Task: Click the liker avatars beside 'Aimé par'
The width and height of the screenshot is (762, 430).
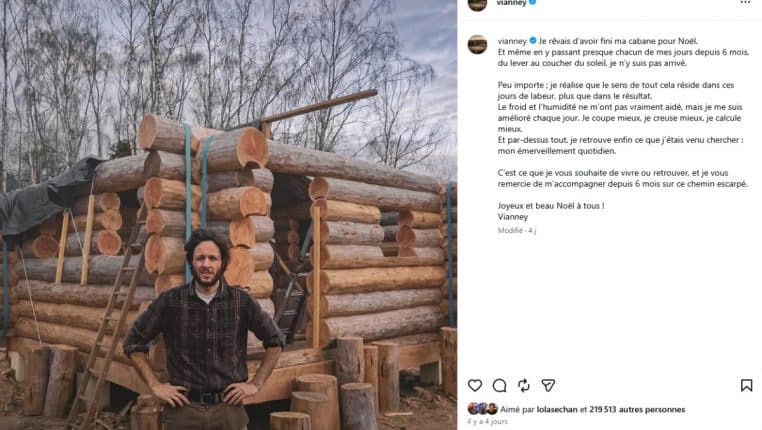Action: coord(483,409)
